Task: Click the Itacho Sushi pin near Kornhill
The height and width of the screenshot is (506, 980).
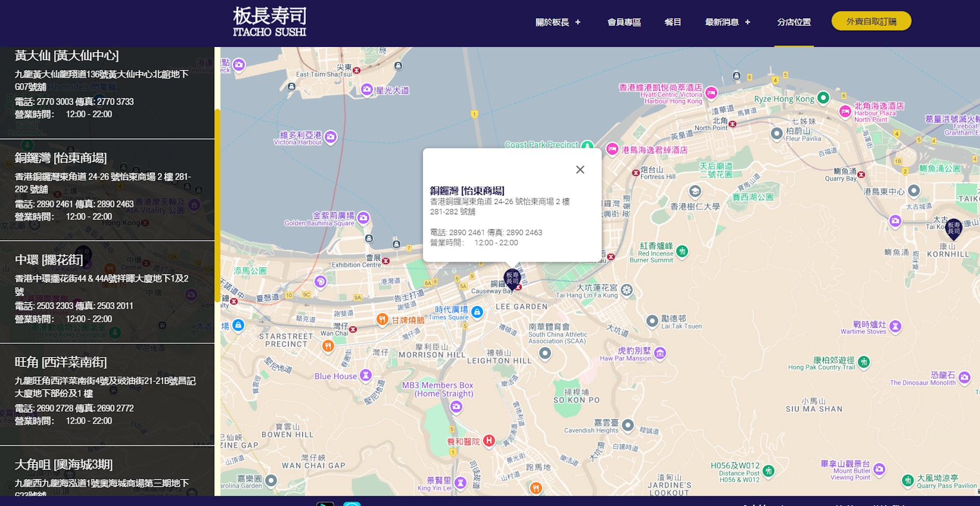Action: pyautogui.click(x=953, y=229)
